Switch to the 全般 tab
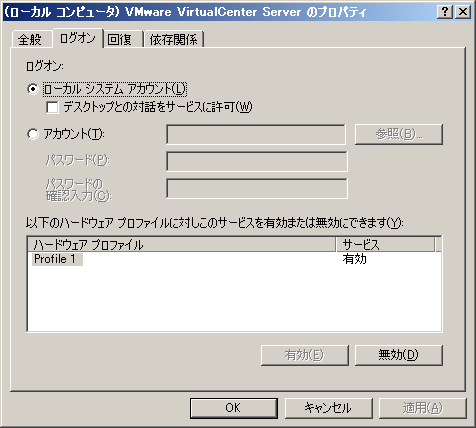The height and width of the screenshot is (428, 476). (x=30, y=39)
